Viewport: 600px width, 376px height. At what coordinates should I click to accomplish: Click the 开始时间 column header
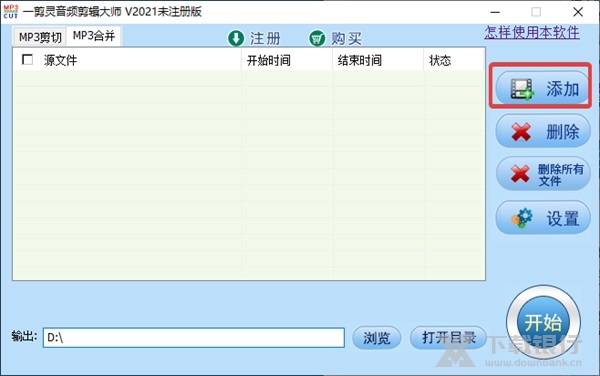(x=287, y=60)
